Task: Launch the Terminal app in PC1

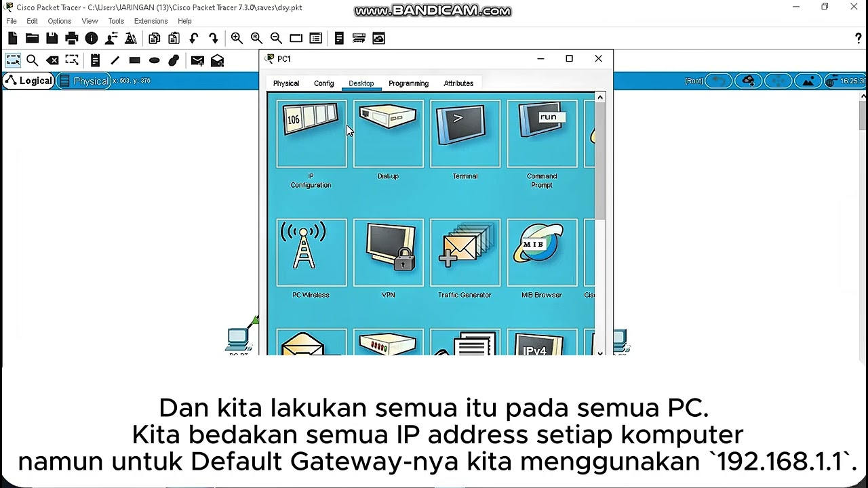Action: (465, 134)
